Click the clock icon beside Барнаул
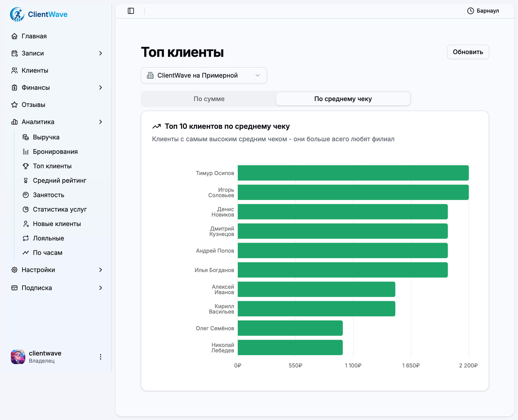Screen dimensions: 518x420 coord(470,11)
